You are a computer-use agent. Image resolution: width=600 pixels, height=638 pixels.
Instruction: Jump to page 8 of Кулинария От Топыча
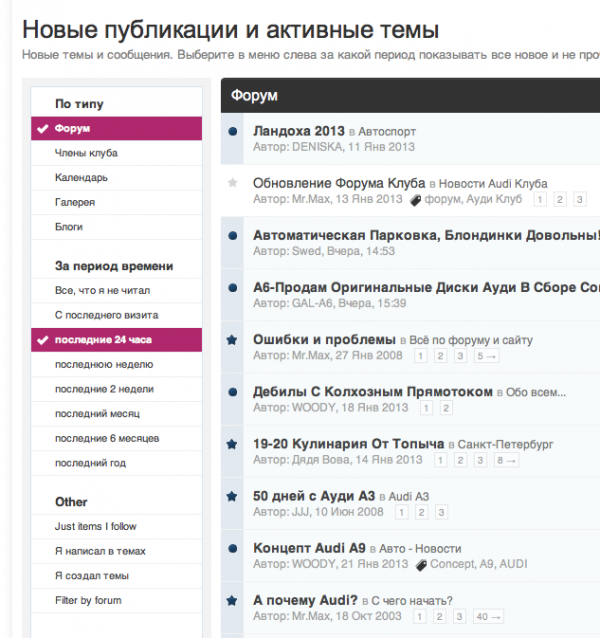506,460
